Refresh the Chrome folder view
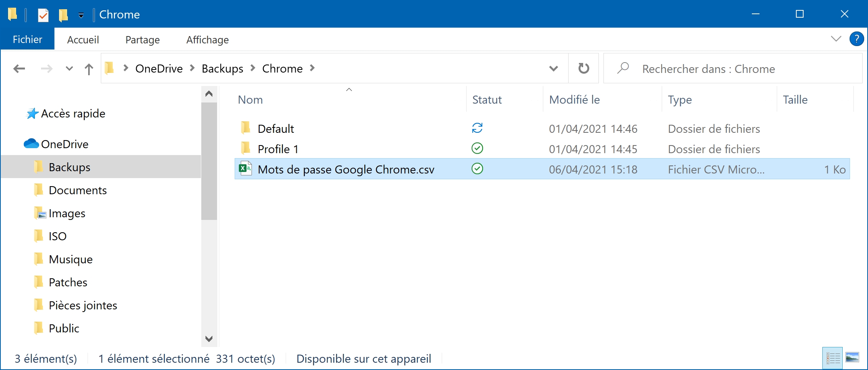This screenshot has height=370, width=868. tap(584, 68)
